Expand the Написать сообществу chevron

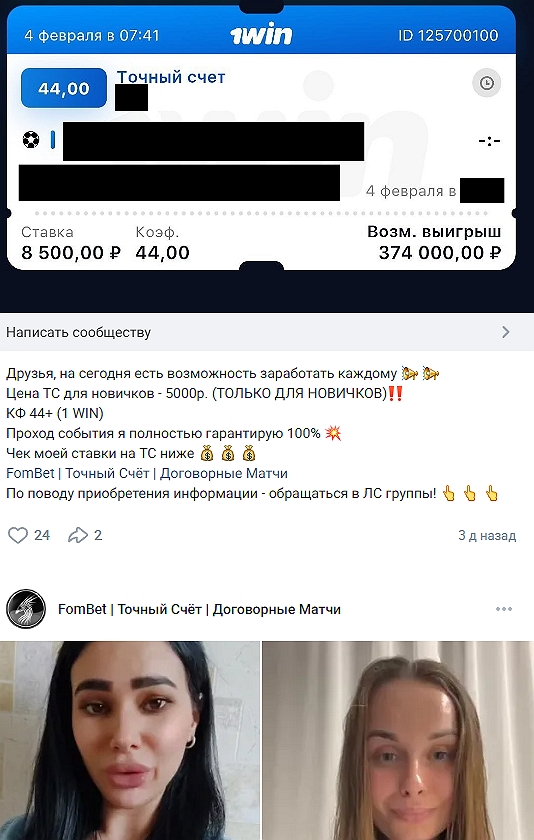pos(506,332)
